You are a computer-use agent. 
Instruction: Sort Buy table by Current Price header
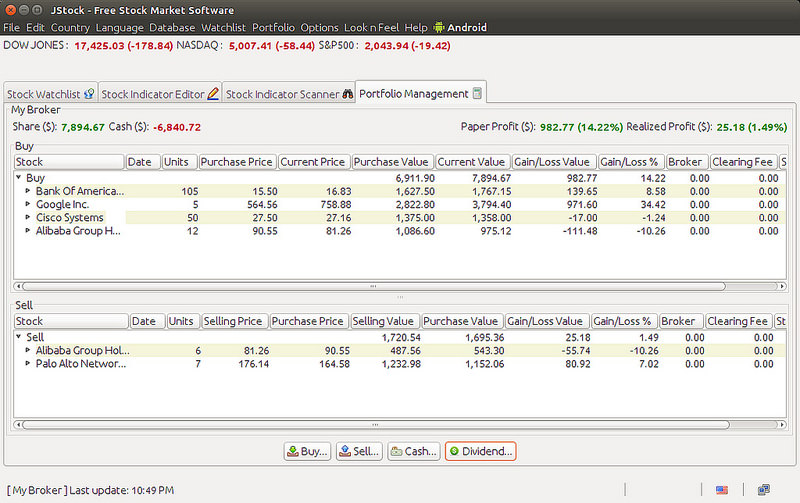click(x=313, y=162)
